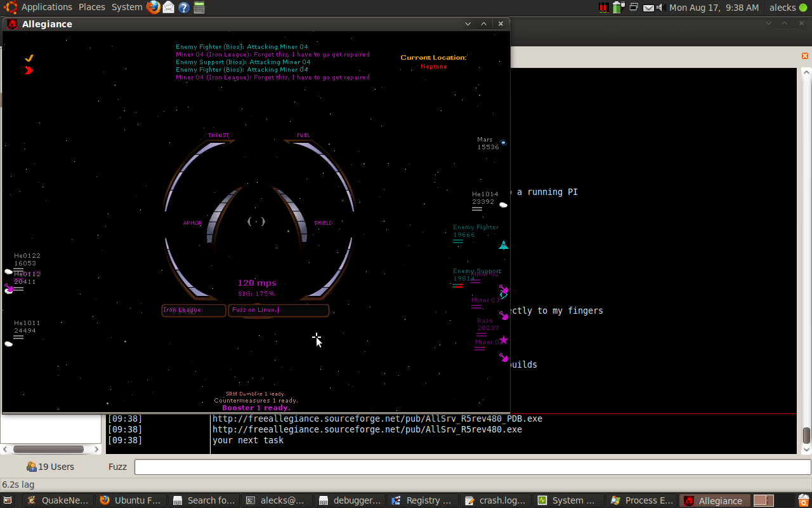Switch to the crash.log taskbar window
This screenshot has width=812, height=508.
click(x=496, y=500)
